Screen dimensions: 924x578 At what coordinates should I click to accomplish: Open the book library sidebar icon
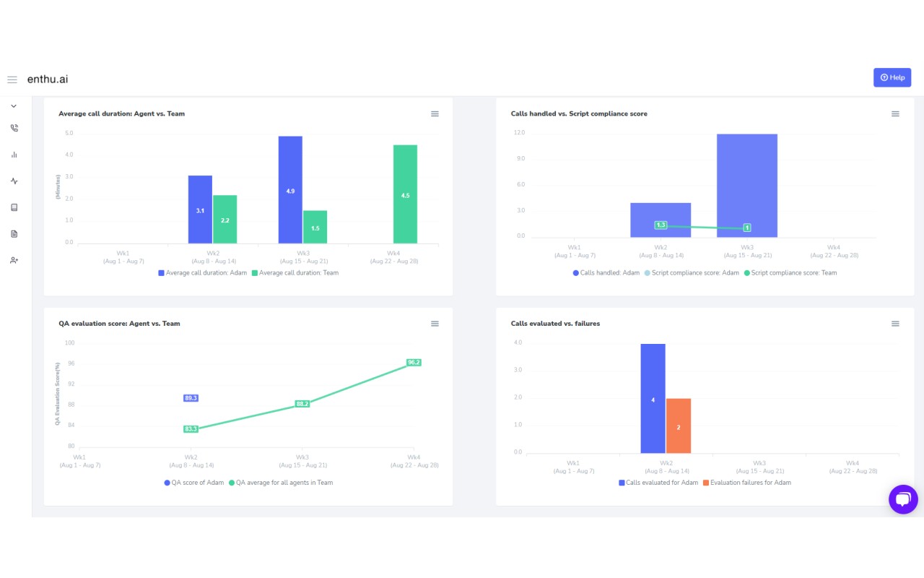(x=14, y=207)
